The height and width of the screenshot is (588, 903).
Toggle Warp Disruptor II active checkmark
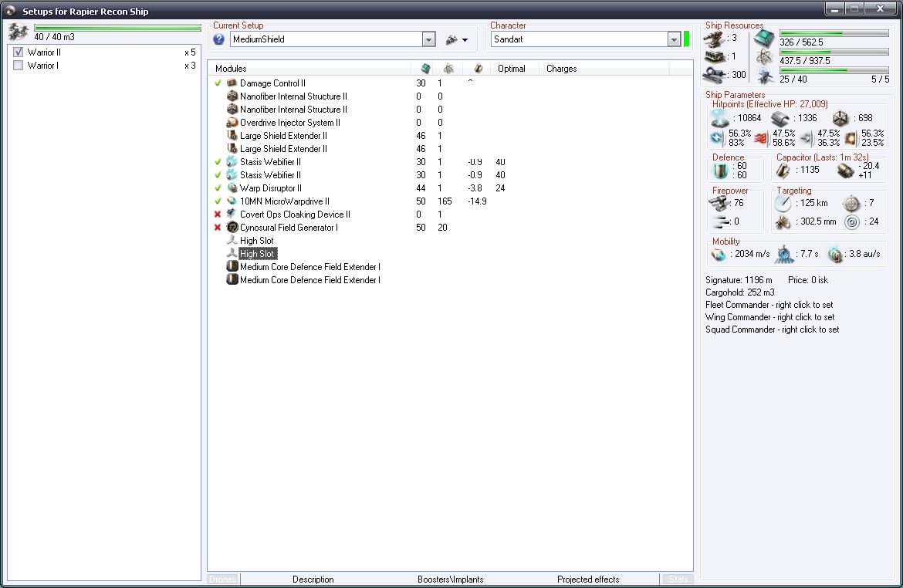tap(218, 188)
